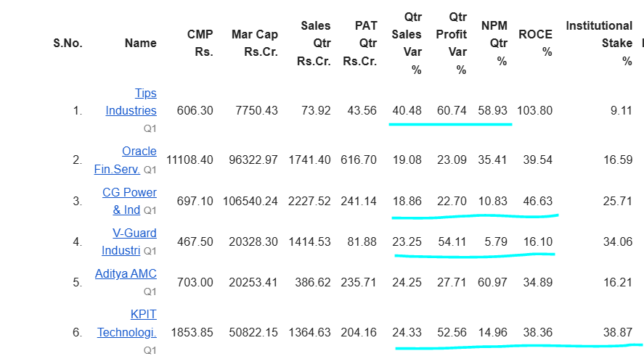Image resolution: width=644 pixels, height=364 pixels.
Task: Open the KPIT Technologi. company link
Action: [x=127, y=323]
